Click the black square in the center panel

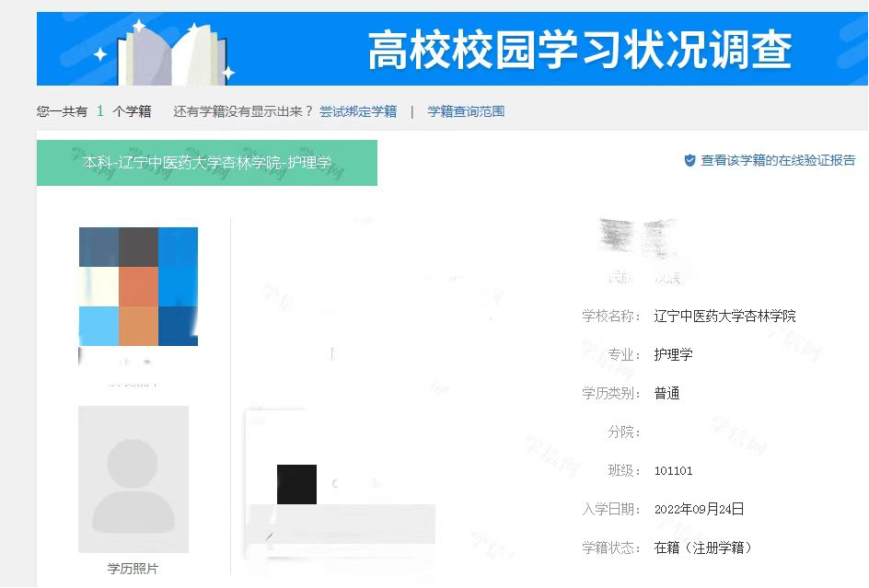(x=296, y=484)
